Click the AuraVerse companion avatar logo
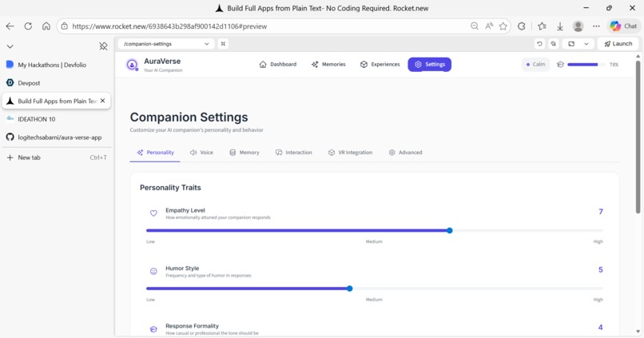Screen dimensions: 644x338 click(x=132, y=65)
